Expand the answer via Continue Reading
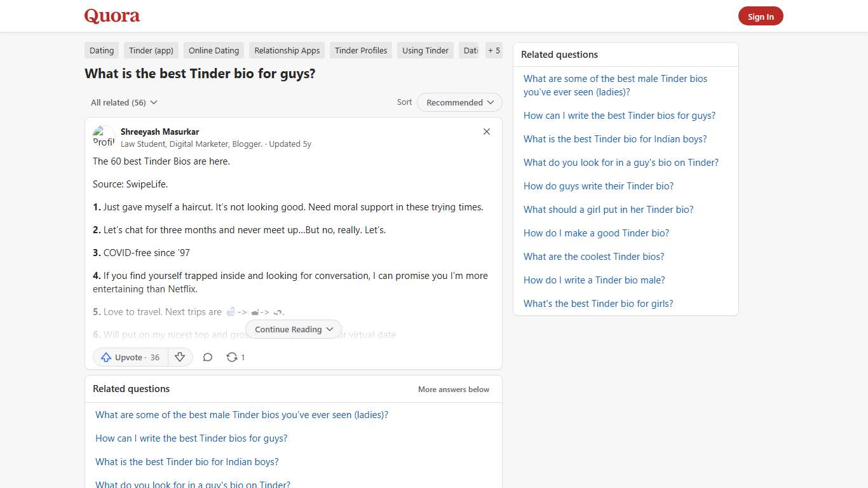 click(x=293, y=329)
